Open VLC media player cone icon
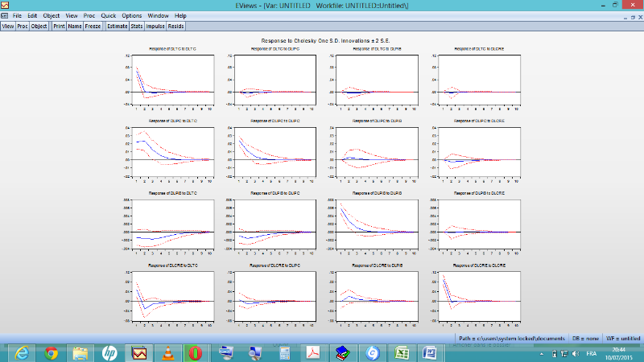This screenshot has height=362, width=644. click(168, 352)
